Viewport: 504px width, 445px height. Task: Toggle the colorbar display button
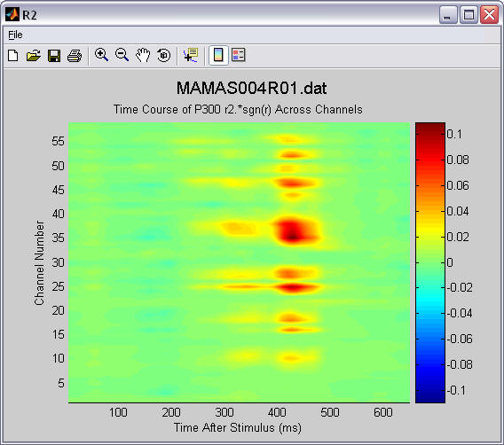pyautogui.click(x=218, y=55)
